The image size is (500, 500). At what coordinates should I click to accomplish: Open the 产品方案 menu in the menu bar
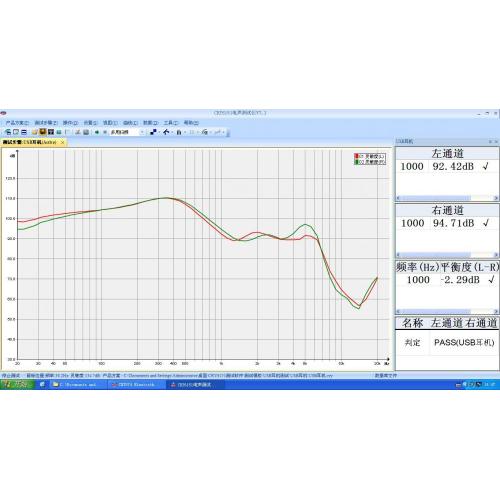pyautogui.click(x=17, y=123)
